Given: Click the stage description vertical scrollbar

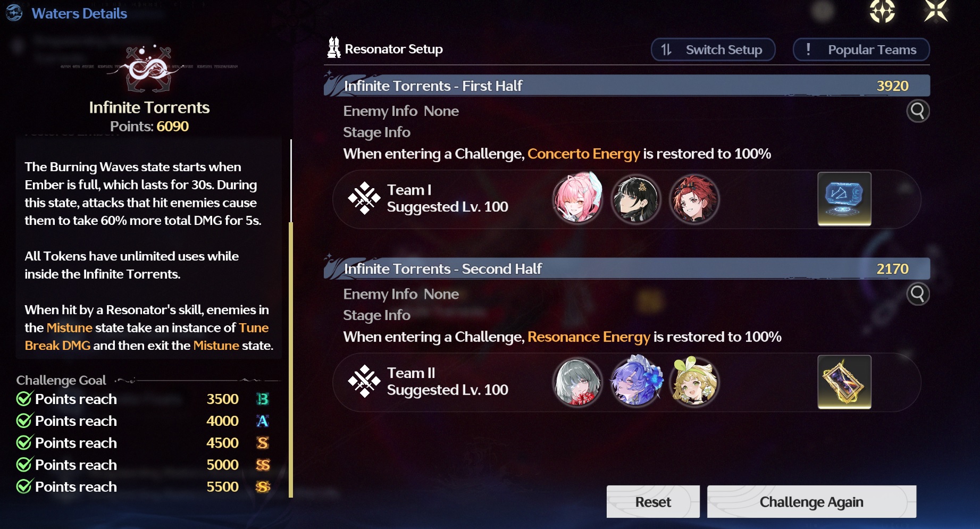Looking at the screenshot, I should click(x=291, y=319).
